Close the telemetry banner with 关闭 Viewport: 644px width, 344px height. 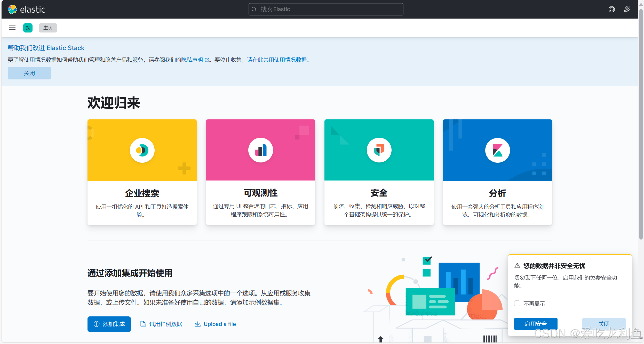click(29, 73)
